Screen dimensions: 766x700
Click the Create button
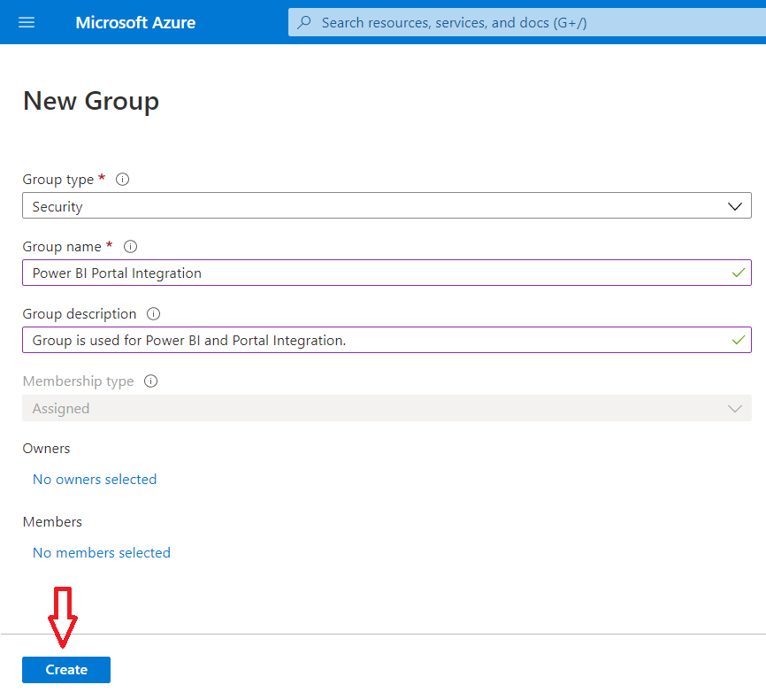click(x=66, y=670)
